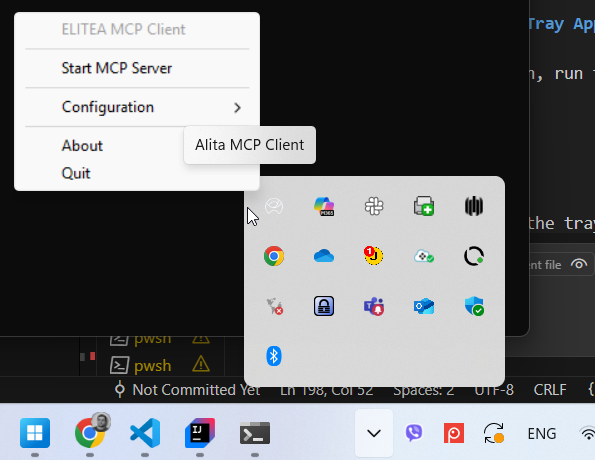
Task: Click the gray tray icon with red X
Action: click(274, 306)
